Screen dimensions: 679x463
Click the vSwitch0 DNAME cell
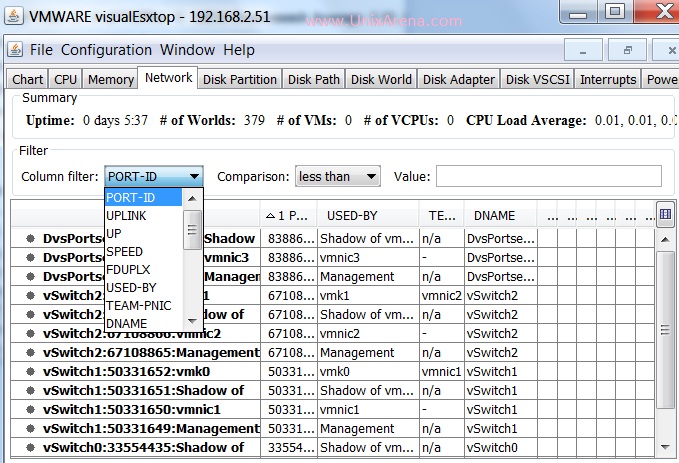pyautogui.click(x=501, y=447)
